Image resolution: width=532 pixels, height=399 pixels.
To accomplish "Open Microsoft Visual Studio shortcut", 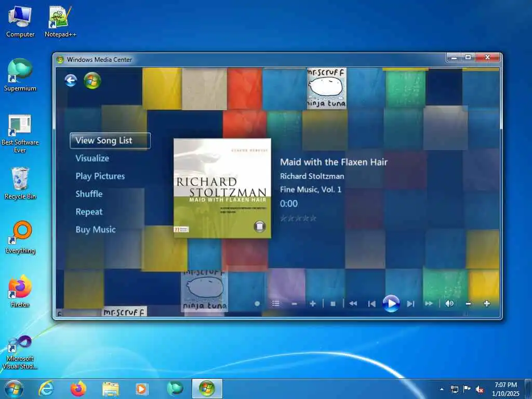I will point(20,352).
